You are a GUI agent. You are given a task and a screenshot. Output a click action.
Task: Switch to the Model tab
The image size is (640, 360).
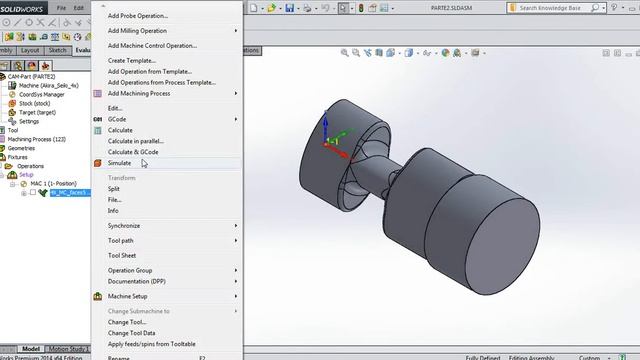point(31,349)
